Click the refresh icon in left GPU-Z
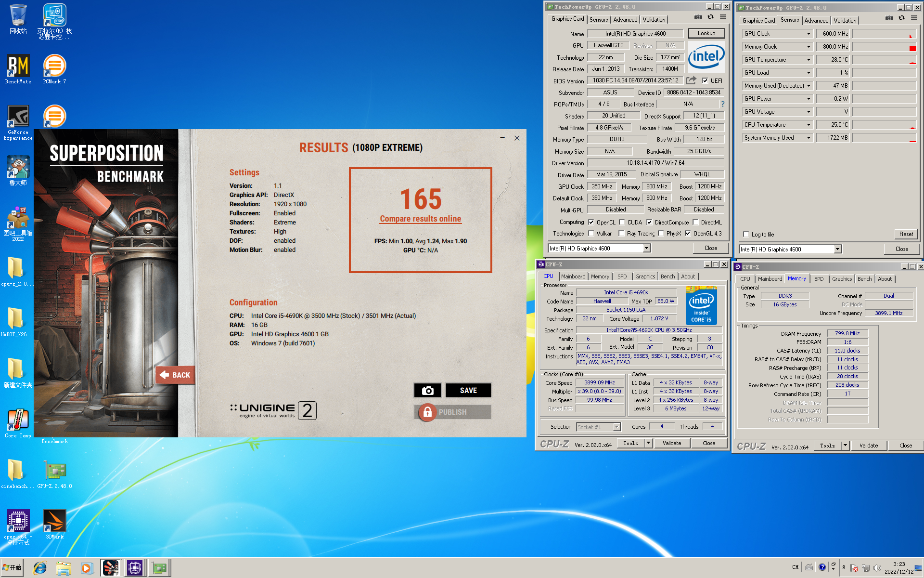Screen dimensions: 924x578 (x=710, y=17)
